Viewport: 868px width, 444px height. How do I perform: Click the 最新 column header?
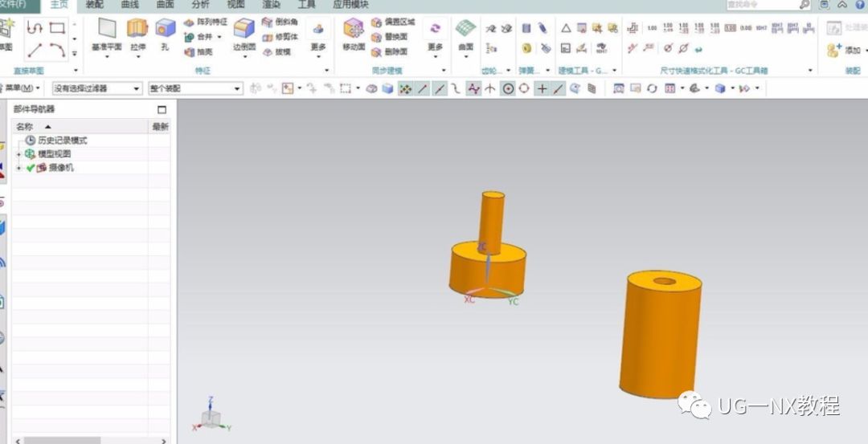click(x=160, y=127)
